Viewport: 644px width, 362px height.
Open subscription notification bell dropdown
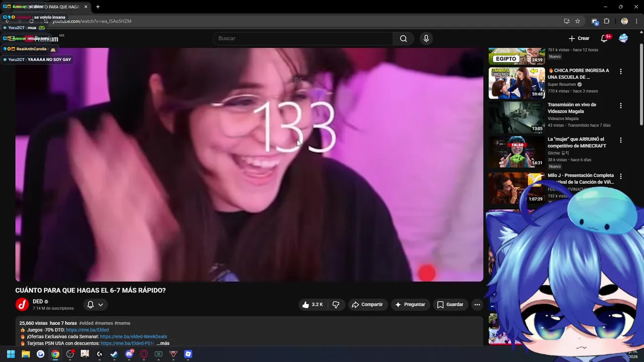point(95,305)
